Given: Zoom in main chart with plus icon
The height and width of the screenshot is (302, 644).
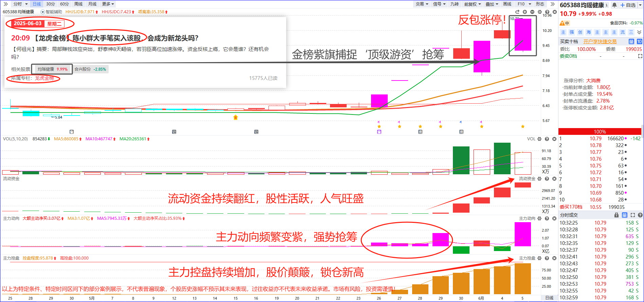Looking at the screenshot, I should 525,12.
